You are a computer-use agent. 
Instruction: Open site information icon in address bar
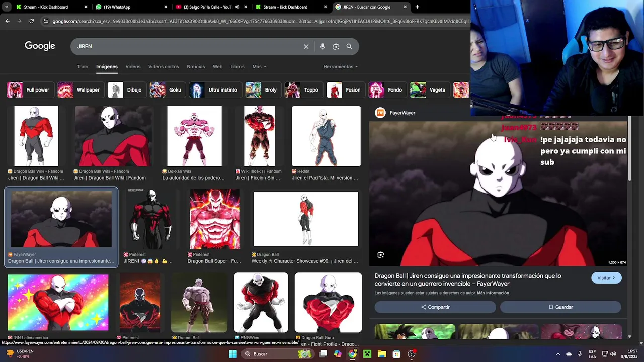coord(46,21)
